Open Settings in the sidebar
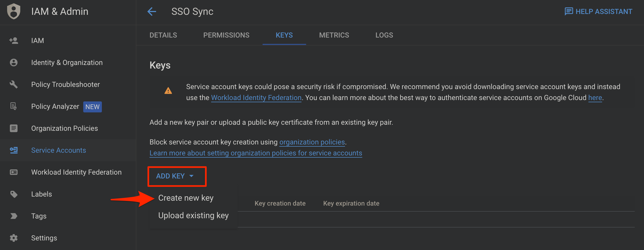 (x=44, y=238)
